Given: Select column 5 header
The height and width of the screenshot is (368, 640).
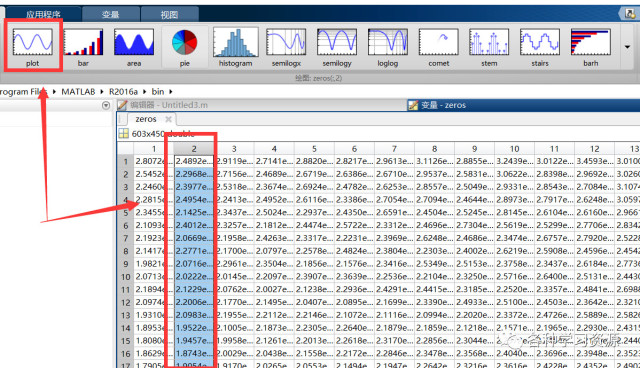Looking at the screenshot, I should (314, 149).
